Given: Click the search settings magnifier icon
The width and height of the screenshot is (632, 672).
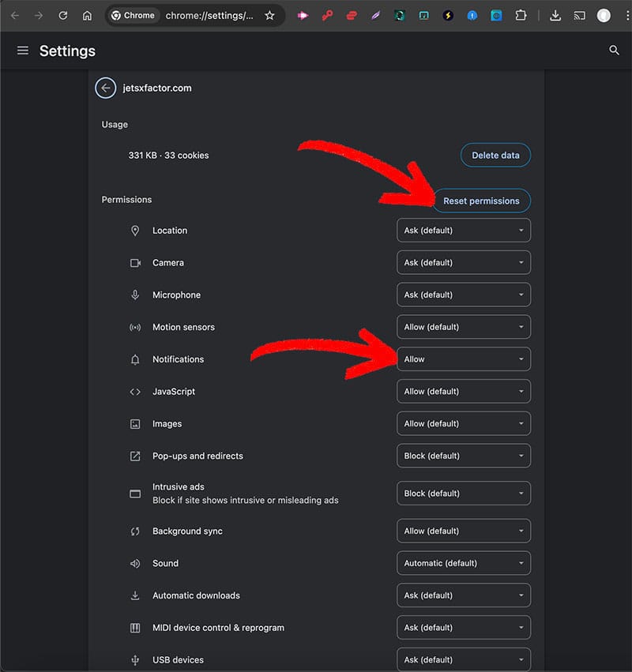Looking at the screenshot, I should point(614,51).
